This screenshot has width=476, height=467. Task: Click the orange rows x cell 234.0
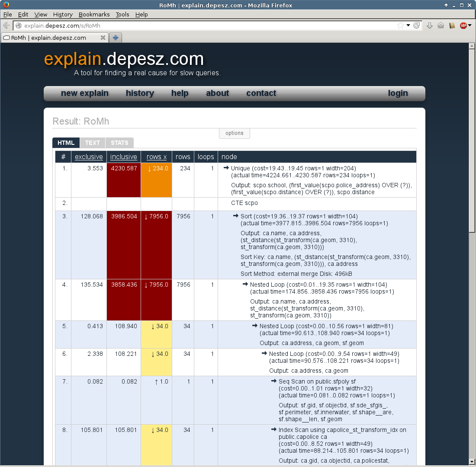(x=156, y=180)
